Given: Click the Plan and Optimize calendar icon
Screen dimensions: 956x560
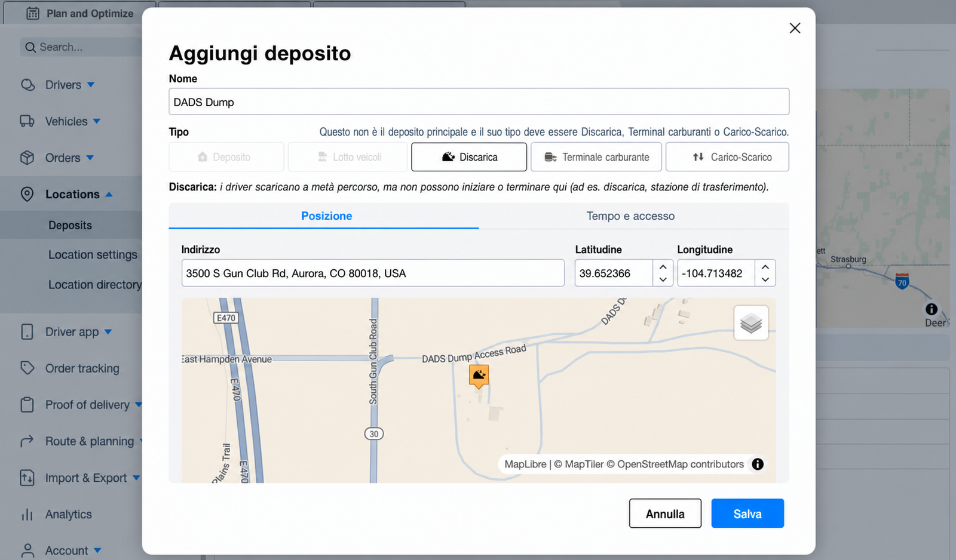Looking at the screenshot, I should 33,13.
